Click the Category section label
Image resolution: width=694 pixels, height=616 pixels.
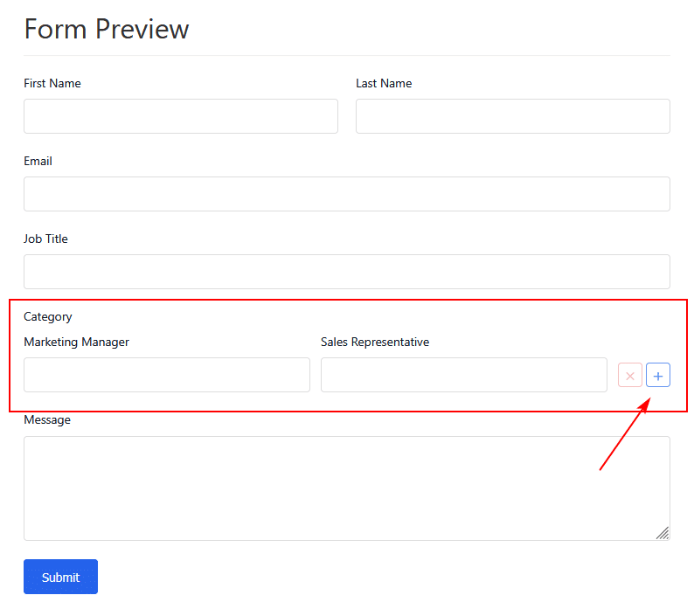(48, 317)
